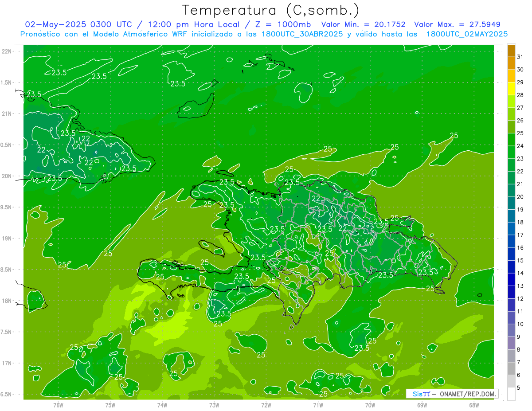Click the green swatch between 23 and 24
The height and width of the screenshot is (411, 532).
point(511,153)
